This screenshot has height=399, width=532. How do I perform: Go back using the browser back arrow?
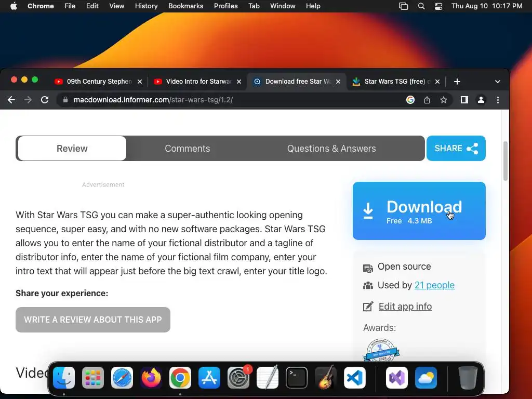coord(11,100)
